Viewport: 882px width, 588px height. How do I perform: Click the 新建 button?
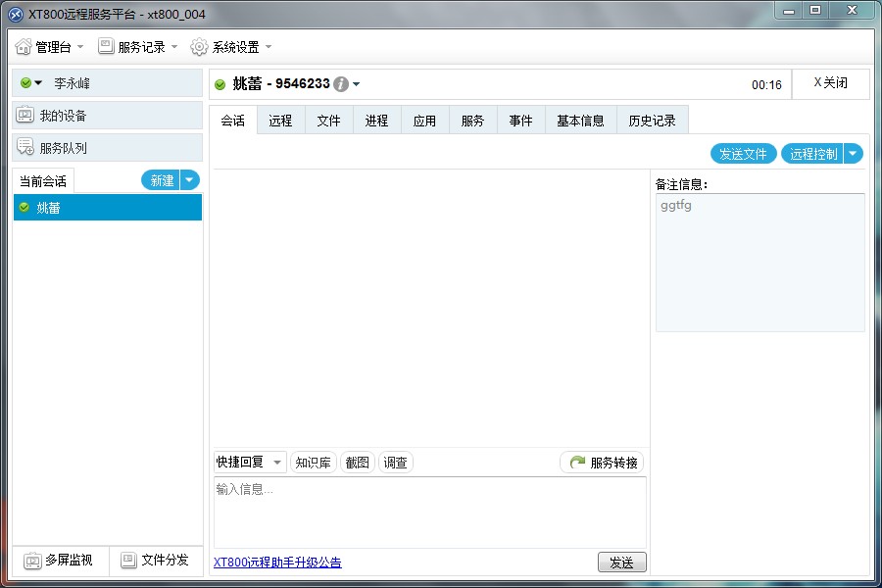click(x=161, y=180)
